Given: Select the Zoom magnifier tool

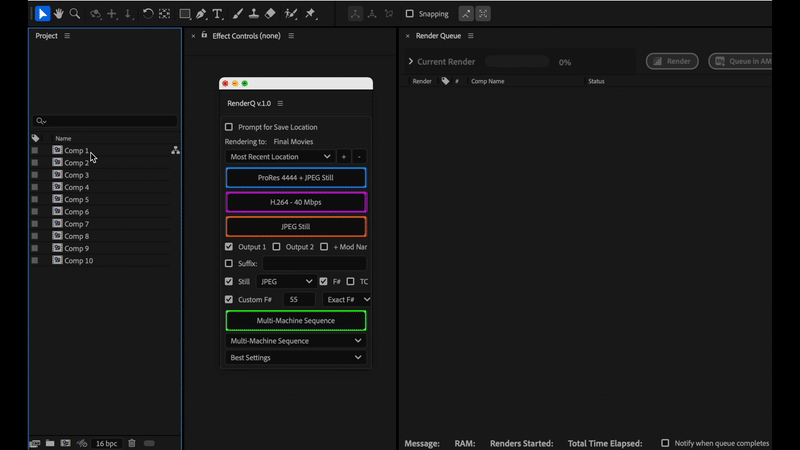Looking at the screenshot, I should 75,14.
